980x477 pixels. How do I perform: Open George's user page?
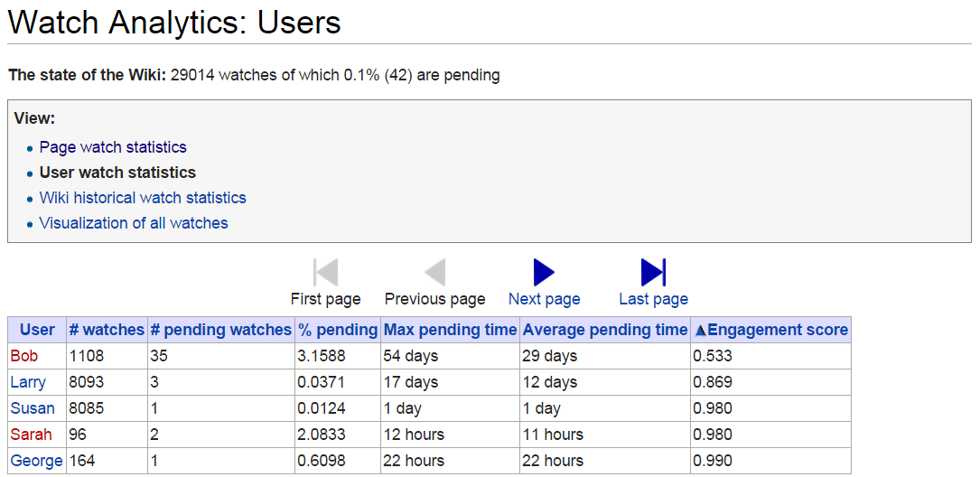tap(36, 462)
